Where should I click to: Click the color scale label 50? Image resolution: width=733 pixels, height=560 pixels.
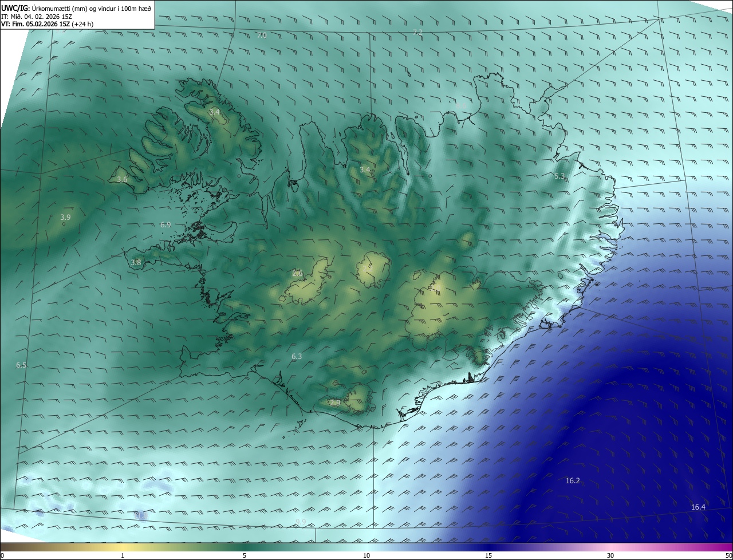coord(728,555)
